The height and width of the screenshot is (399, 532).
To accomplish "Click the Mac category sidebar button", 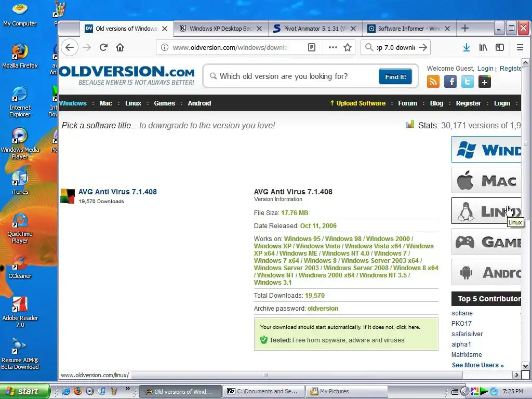I will [x=486, y=180].
